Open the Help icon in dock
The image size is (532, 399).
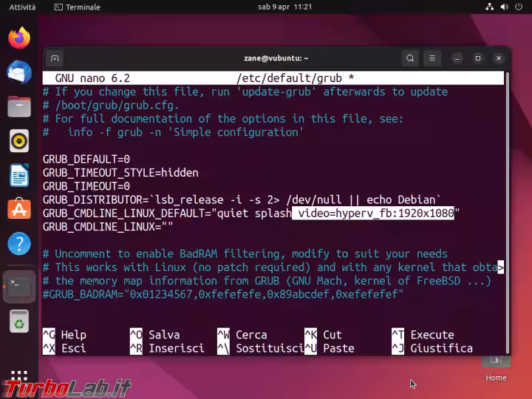pyautogui.click(x=19, y=243)
